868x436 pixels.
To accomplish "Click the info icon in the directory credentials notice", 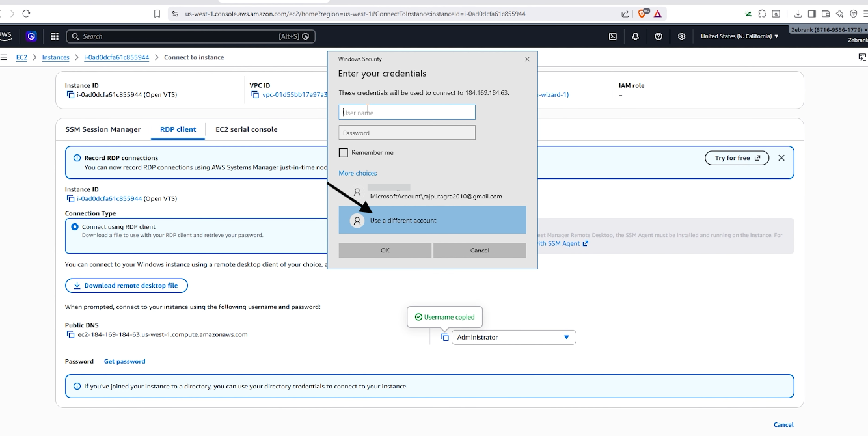I will tap(77, 387).
